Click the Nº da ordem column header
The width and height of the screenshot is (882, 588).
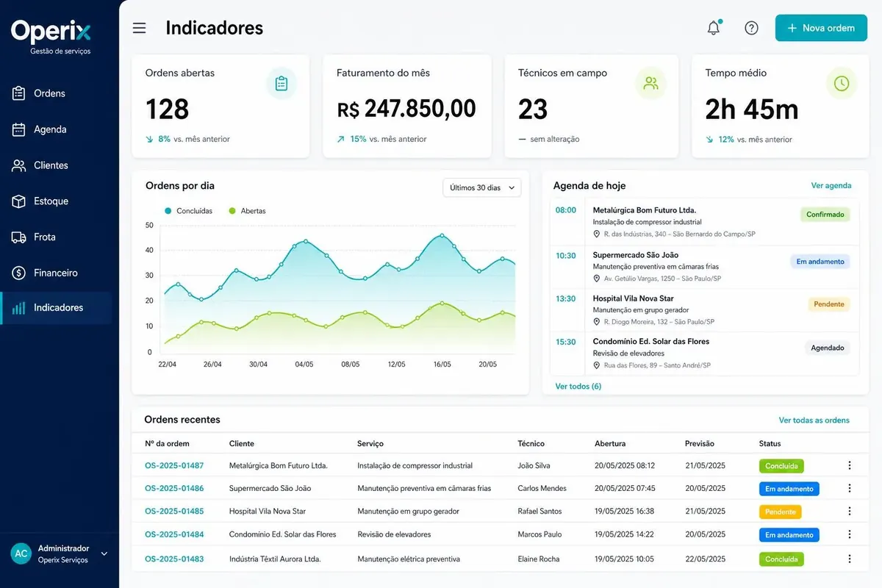pyautogui.click(x=167, y=443)
